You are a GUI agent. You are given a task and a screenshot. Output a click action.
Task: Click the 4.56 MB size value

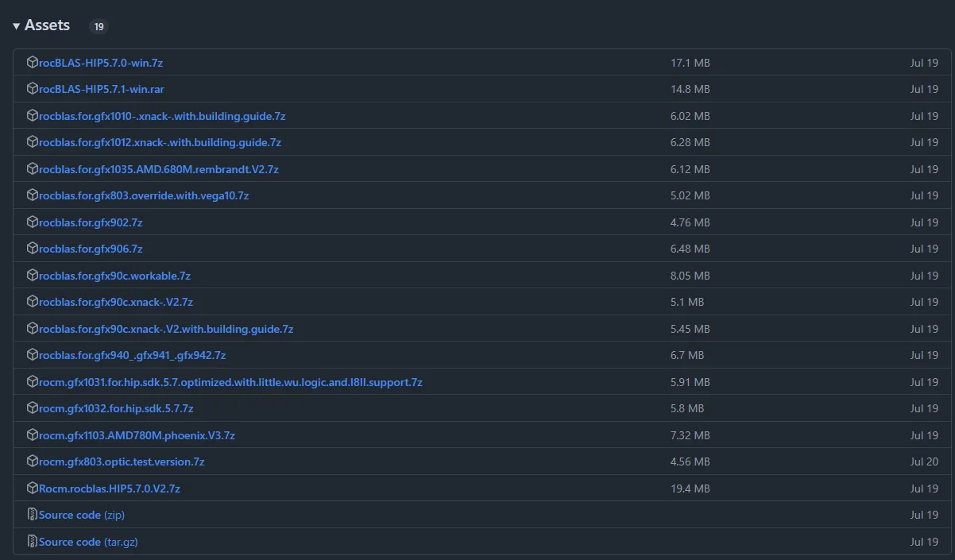click(x=690, y=462)
